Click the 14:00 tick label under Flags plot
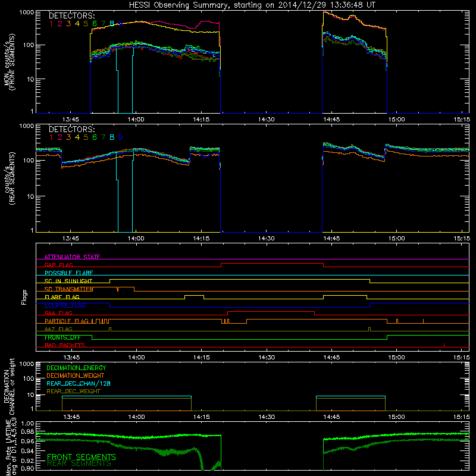Image resolution: width=476 pixels, height=476 pixels. pyautogui.click(x=136, y=358)
